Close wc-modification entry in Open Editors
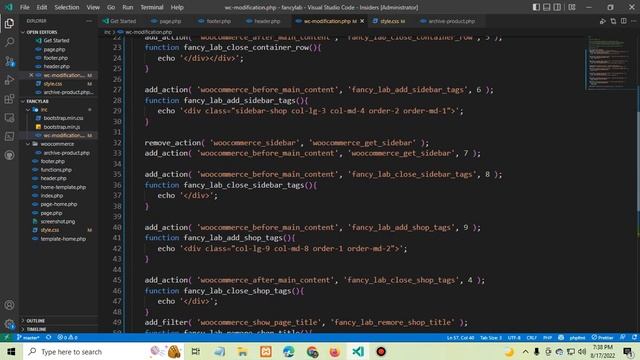 pos(31,75)
